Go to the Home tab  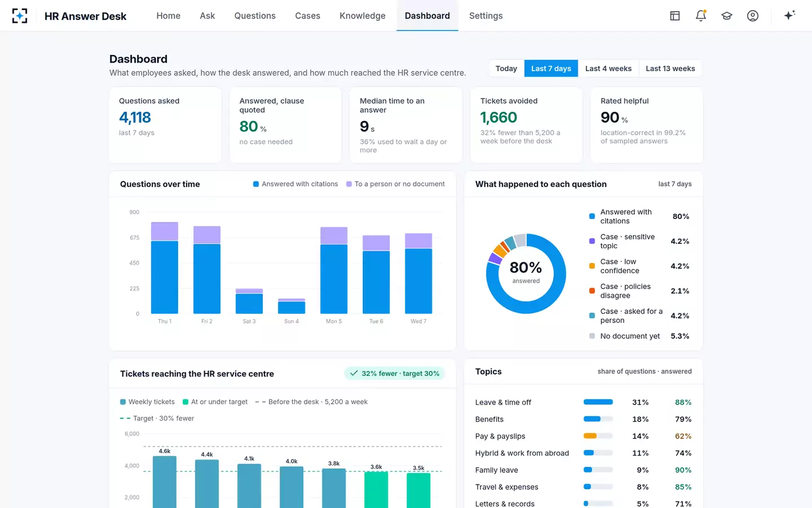[168, 16]
